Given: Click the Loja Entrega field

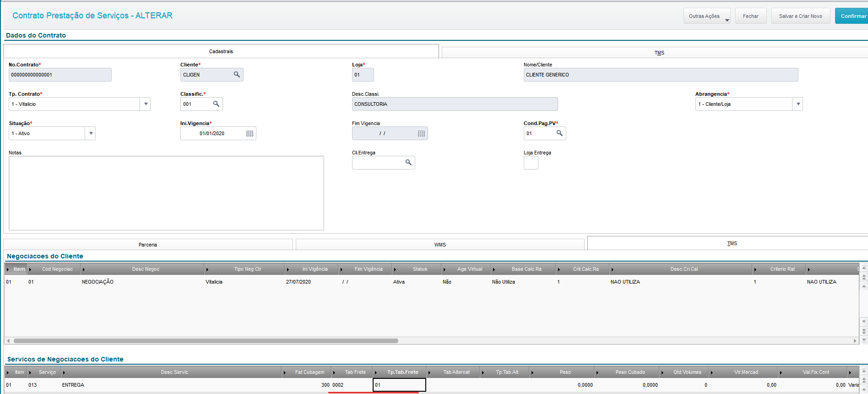Looking at the screenshot, I should tap(531, 163).
